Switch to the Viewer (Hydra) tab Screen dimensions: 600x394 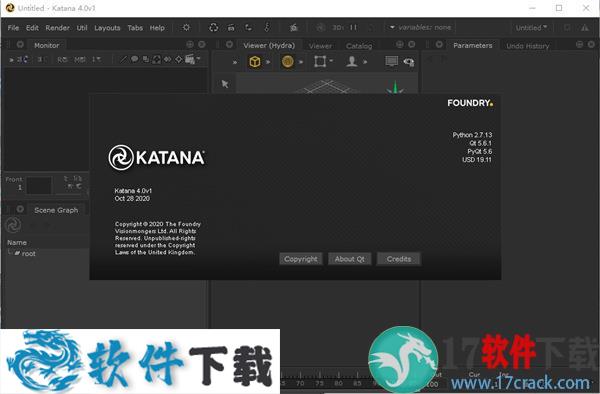pyautogui.click(x=269, y=45)
